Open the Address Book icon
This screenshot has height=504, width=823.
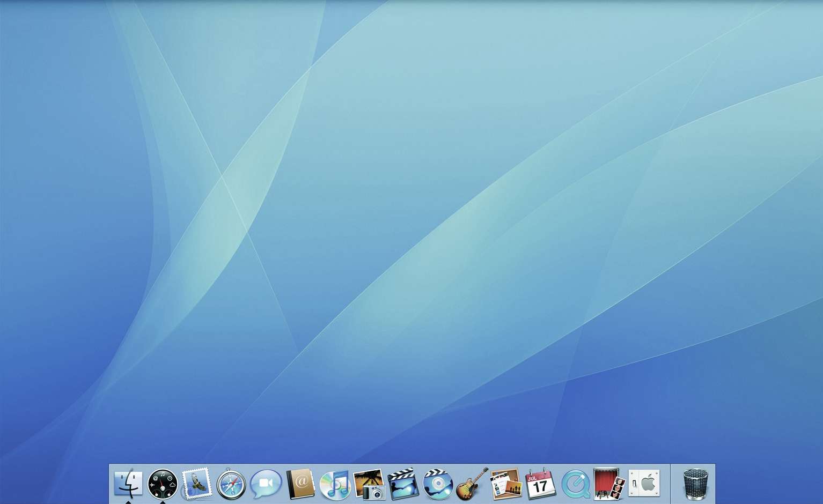pos(300,484)
